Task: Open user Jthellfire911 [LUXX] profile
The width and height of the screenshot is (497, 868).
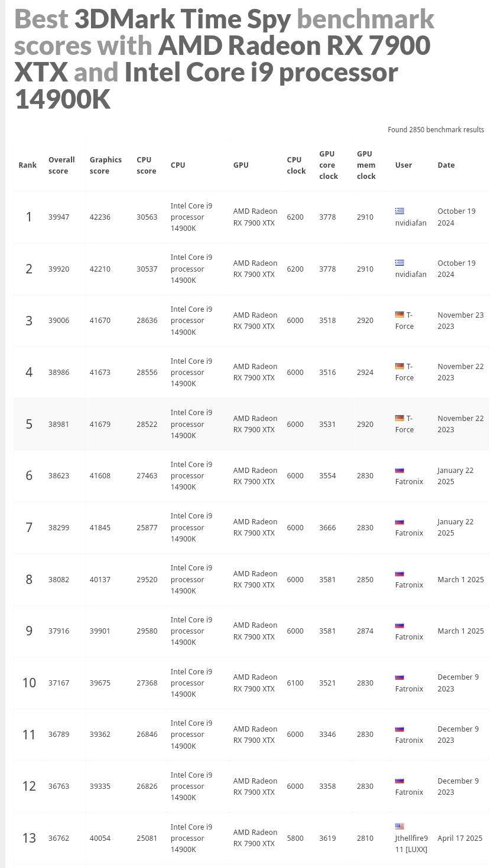Action: coord(411,844)
